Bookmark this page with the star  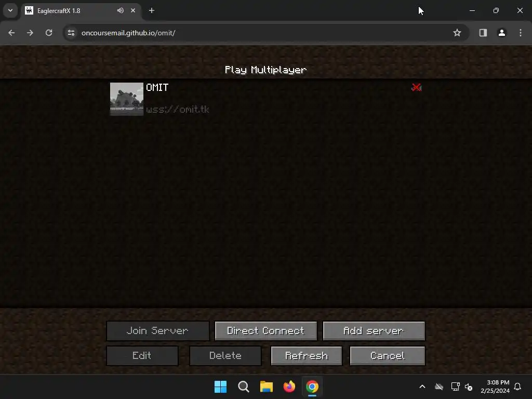[x=457, y=33]
